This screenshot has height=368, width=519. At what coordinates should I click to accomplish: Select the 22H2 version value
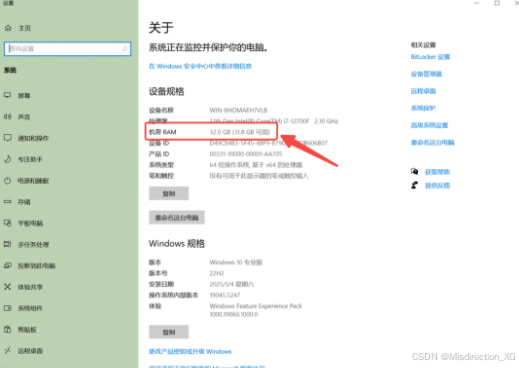(x=217, y=273)
